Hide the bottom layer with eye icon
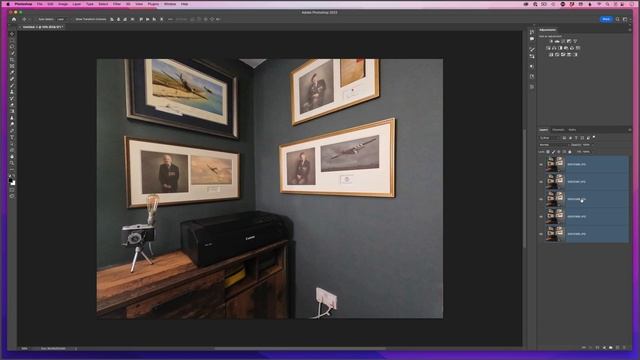This screenshot has height=360, width=640. click(541, 234)
